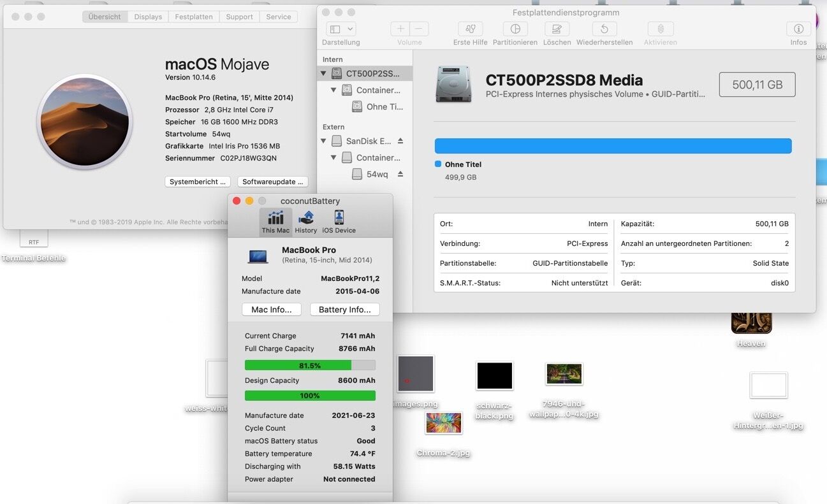Click the Seriennummer value C02PJ18WG3QN
Viewport: 827px width, 504px height.
[x=249, y=158]
